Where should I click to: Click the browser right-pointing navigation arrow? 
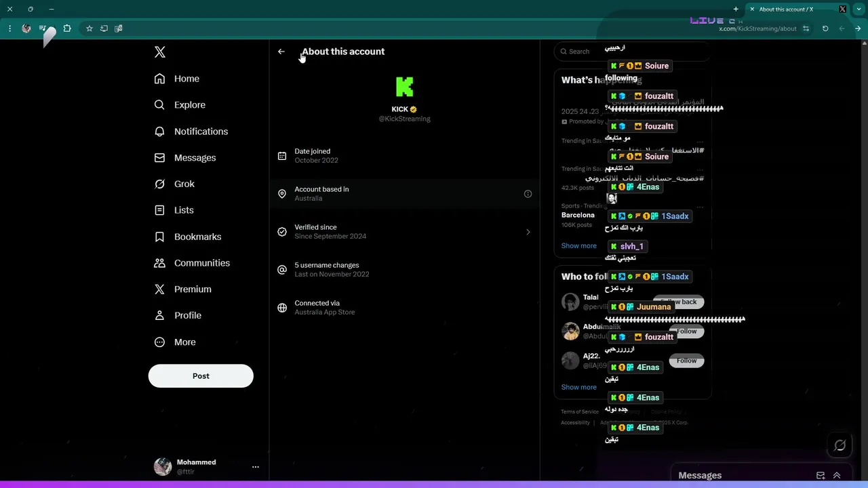[x=858, y=28]
